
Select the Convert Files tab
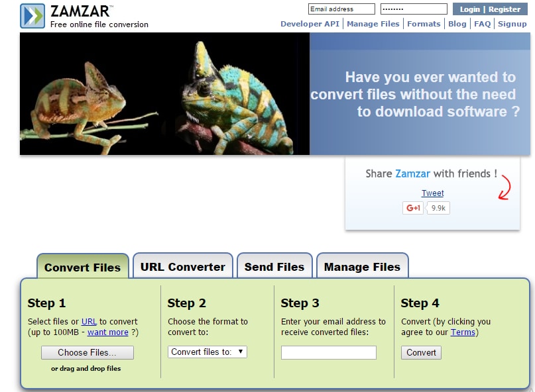[83, 266]
